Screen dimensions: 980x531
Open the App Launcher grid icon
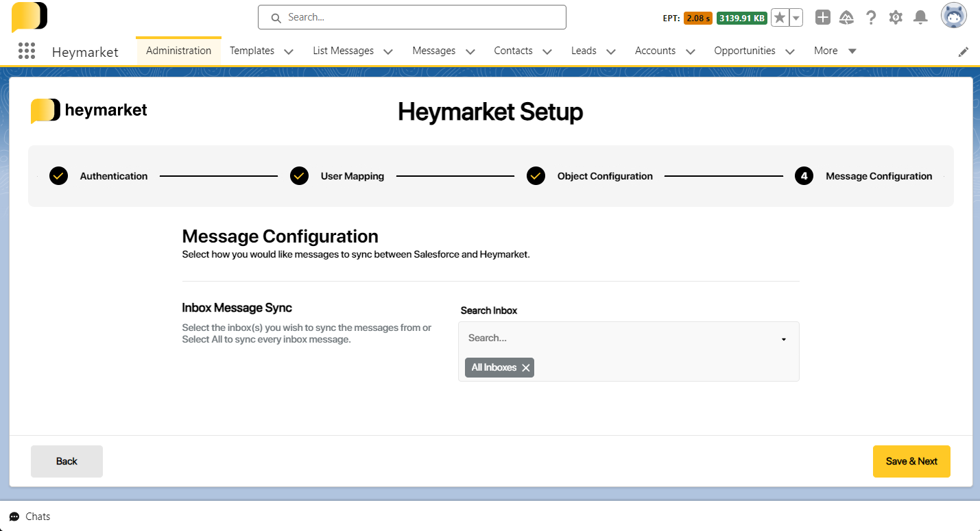click(27, 51)
